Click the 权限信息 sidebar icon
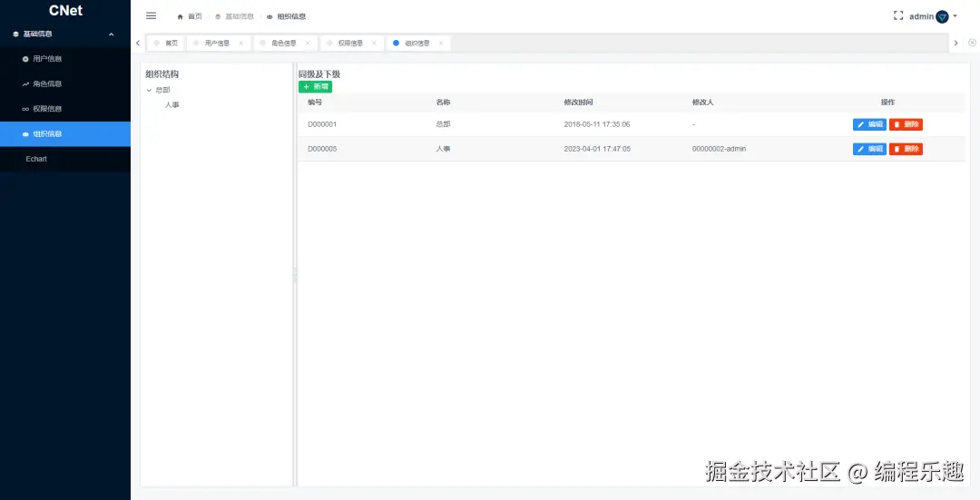The width and height of the screenshot is (980, 500). [x=25, y=109]
